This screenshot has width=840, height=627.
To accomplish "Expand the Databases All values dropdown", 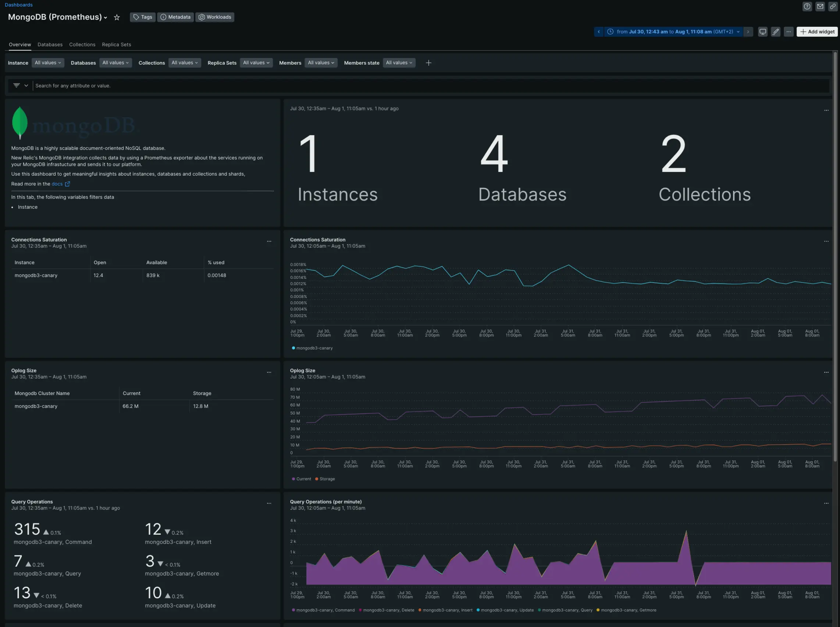I will click(x=115, y=63).
